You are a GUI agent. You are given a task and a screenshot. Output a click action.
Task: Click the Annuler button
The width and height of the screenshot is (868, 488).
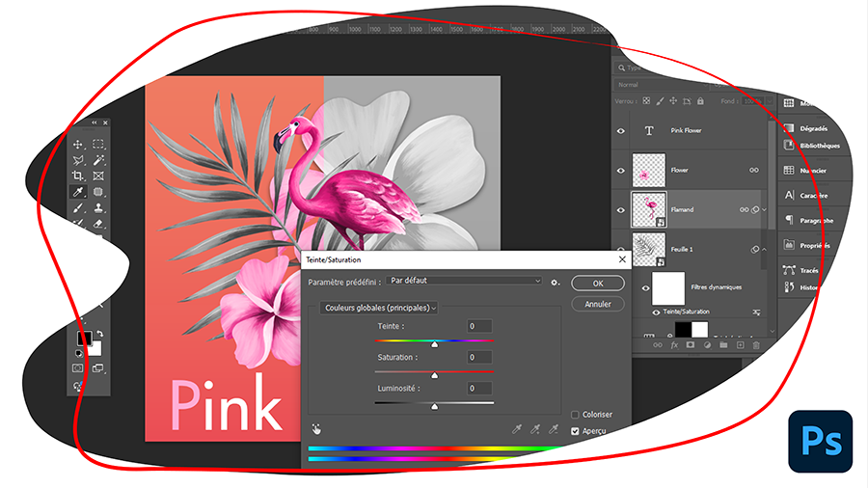[598, 304]
